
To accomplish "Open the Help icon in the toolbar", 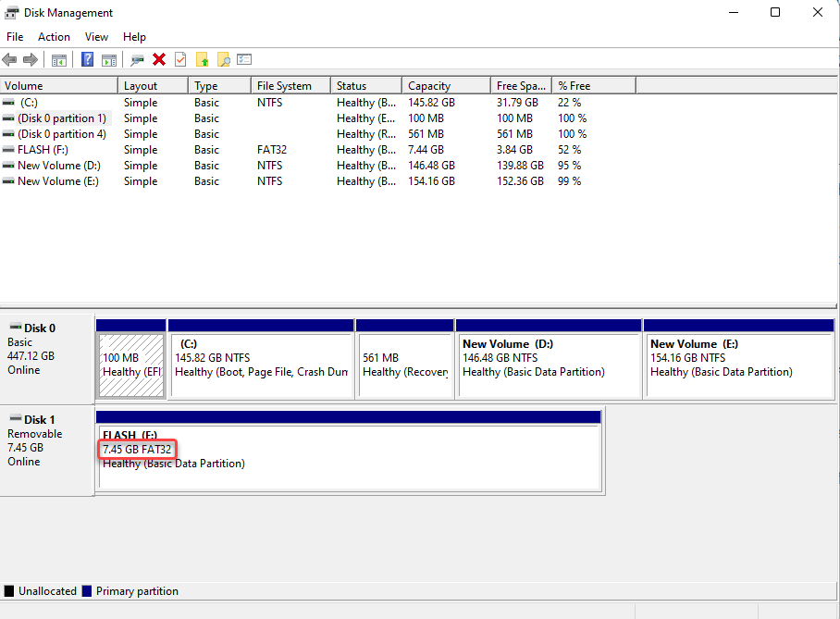I will click(85, 59).
